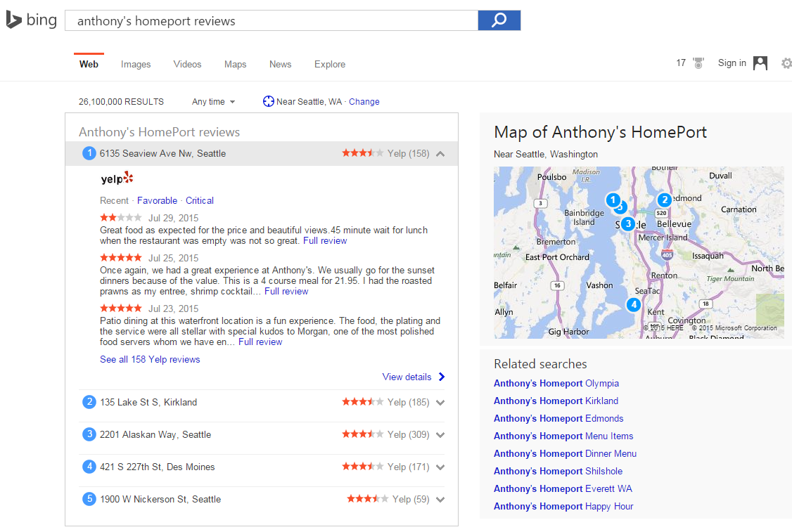Open See all 158 Yelp reviews link

click(x=150, y=359)
